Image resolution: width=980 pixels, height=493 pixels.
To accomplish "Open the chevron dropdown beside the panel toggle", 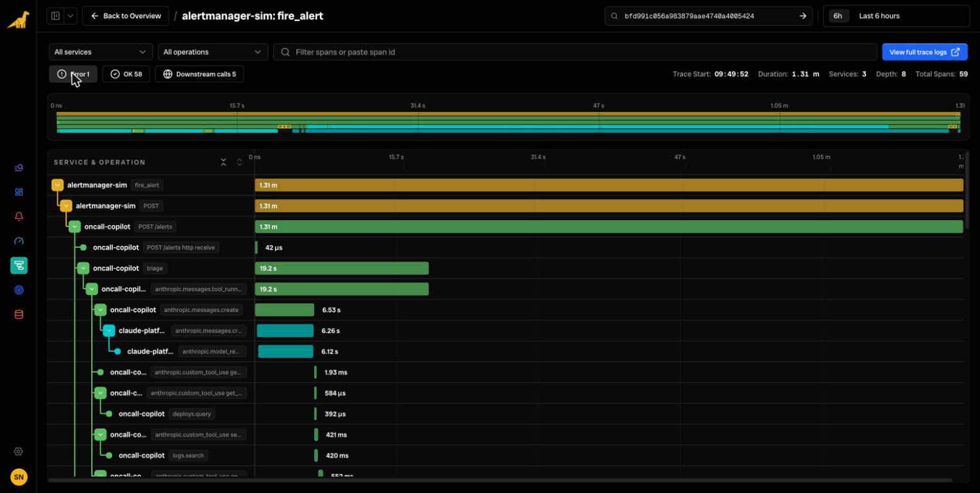I will tap(70, 16).
